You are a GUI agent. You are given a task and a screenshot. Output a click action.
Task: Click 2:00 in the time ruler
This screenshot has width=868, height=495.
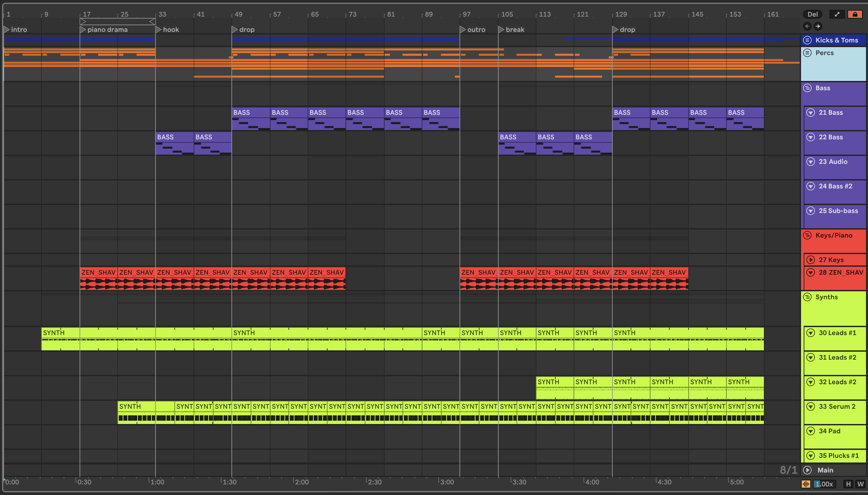(x=302, y=482)
